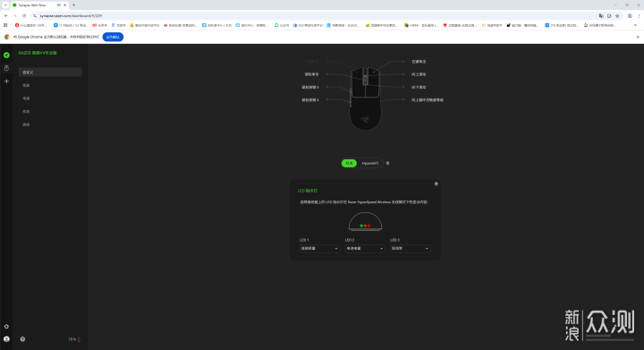This screenshot has height=350, width=644.
Task: Close the Synapse Web Beta tab
Action: pyautogui.click(x=65, y=5)
